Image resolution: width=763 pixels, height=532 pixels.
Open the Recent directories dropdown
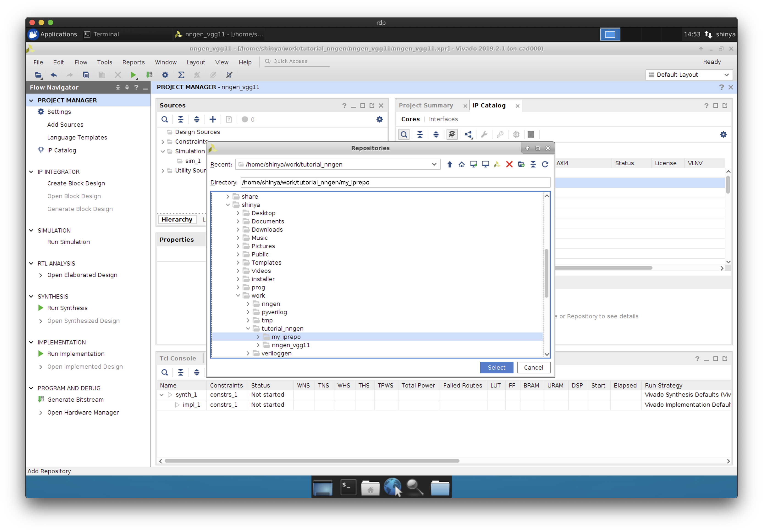[x=434, y=164]
